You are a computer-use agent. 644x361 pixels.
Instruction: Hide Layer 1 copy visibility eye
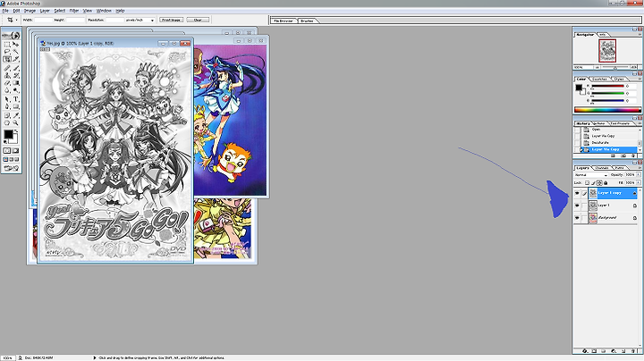[577, 193]
